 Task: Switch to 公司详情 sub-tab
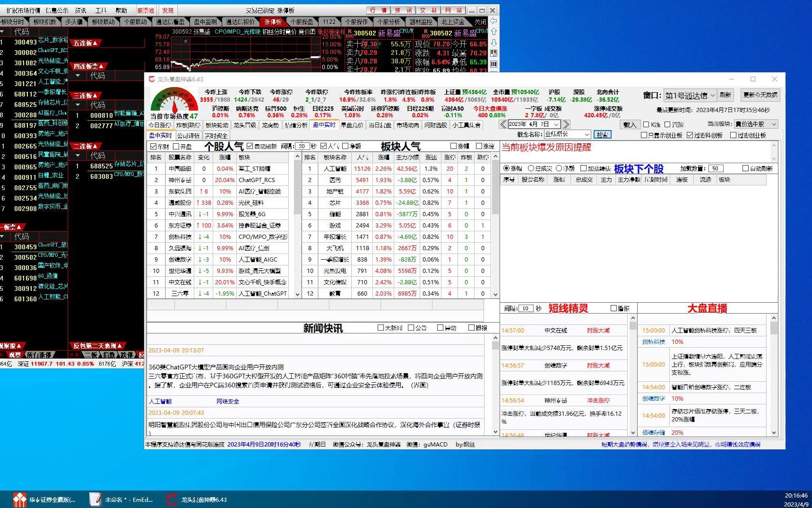pos(189,135)
